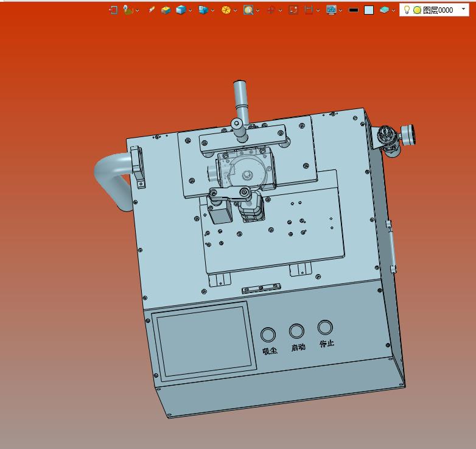Click the 停止 text label on panel
The image size is (476, 449).
327,343
